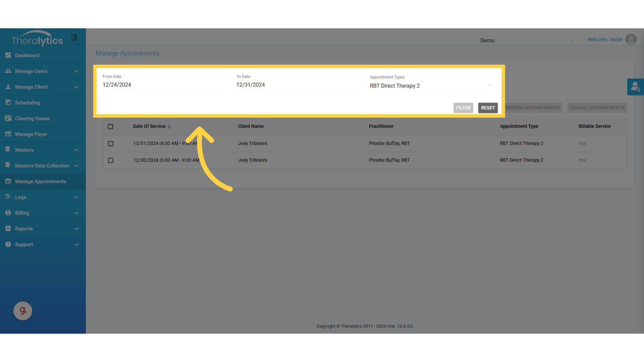This screenshot has width=644, height=362.
Task: Sort by Date Of Service arrows
Action: click(x=169, y=127)
